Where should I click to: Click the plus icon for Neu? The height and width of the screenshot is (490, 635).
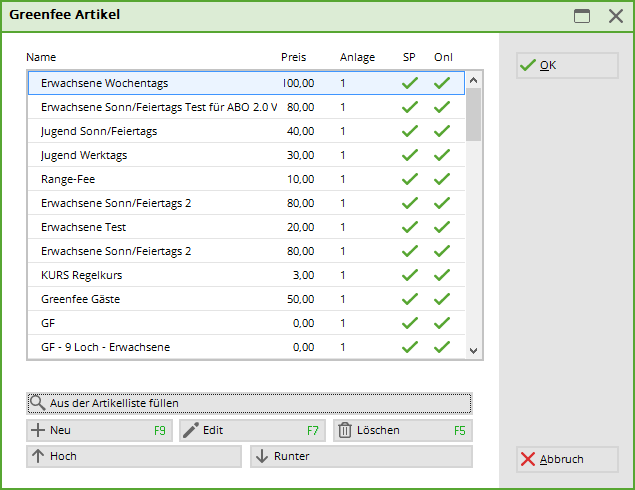38,430
